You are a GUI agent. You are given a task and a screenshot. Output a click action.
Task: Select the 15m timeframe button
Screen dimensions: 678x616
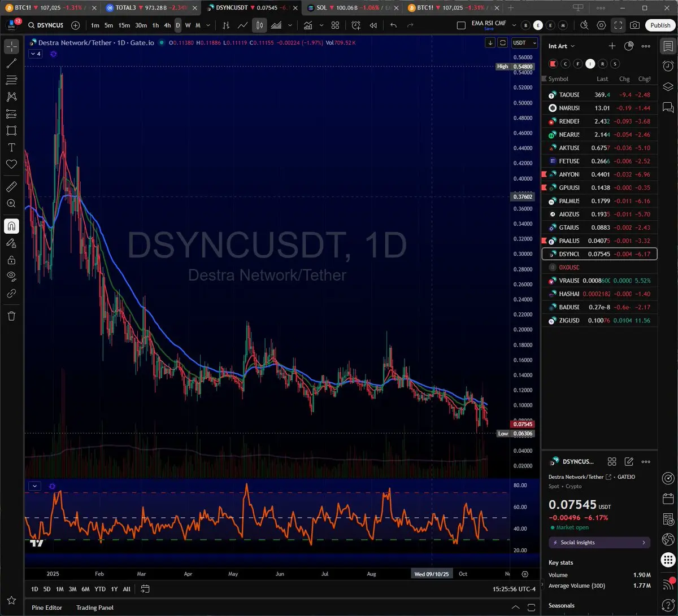(x=124, y=25)
